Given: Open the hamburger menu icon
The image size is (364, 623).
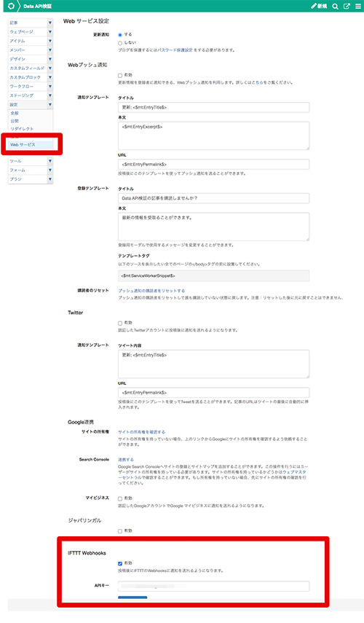Looking at the screenshot, I should (x=358, y=7).
